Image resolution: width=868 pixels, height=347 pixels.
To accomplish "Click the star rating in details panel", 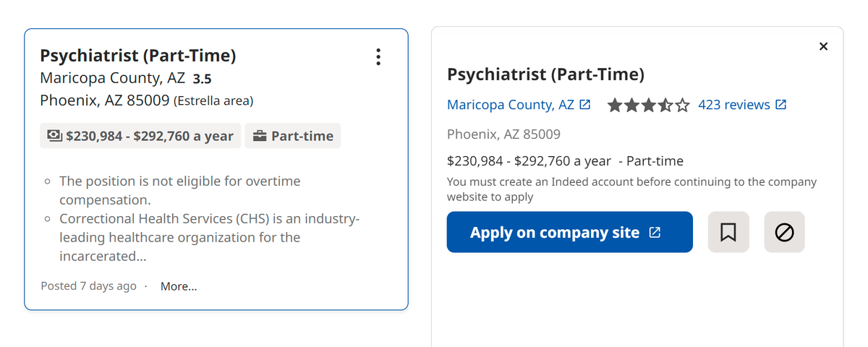I will click(649, 106).
